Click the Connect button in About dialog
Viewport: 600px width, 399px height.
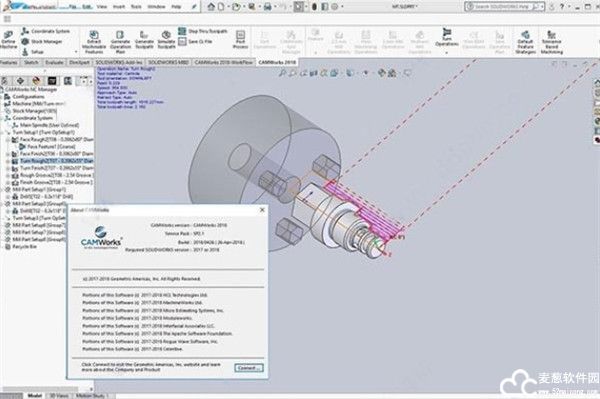249,368
